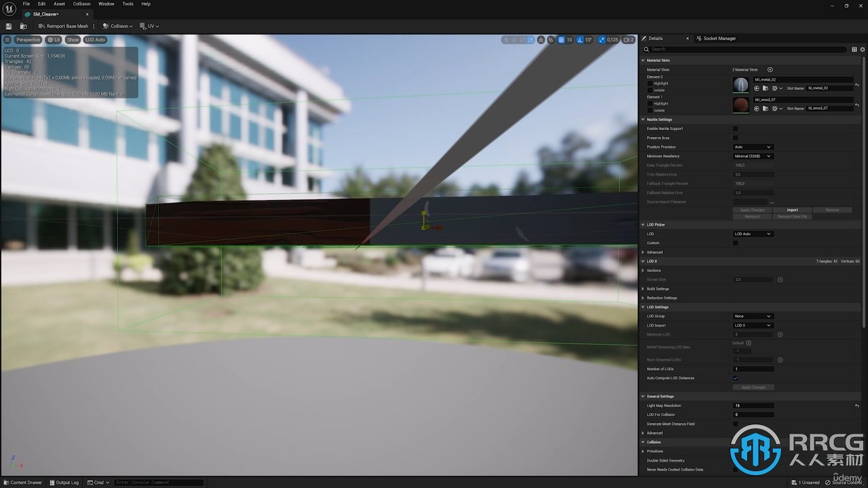
Task: Toggle rotation snapping angle icon
Action: [580, 40]
